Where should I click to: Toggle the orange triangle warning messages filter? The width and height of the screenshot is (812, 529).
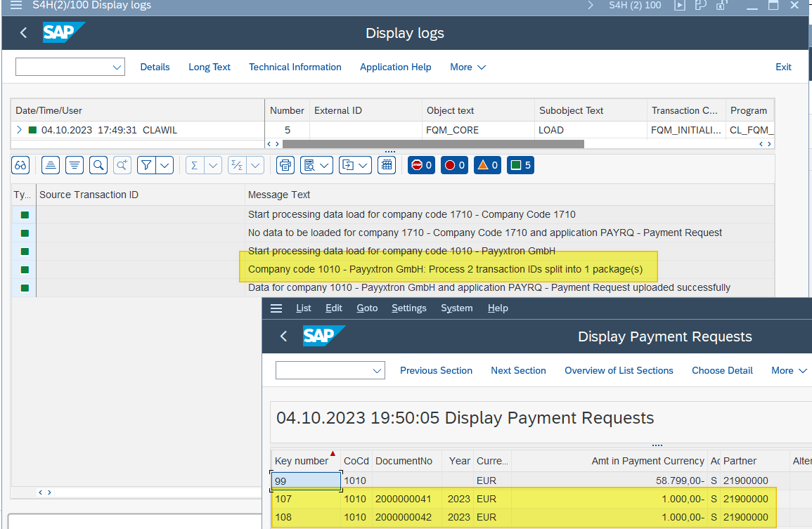click(487, 165)
